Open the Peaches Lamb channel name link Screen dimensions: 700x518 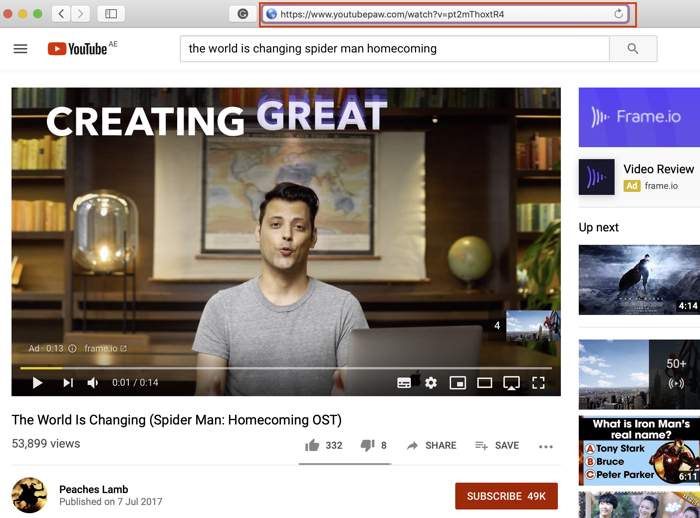94,489
